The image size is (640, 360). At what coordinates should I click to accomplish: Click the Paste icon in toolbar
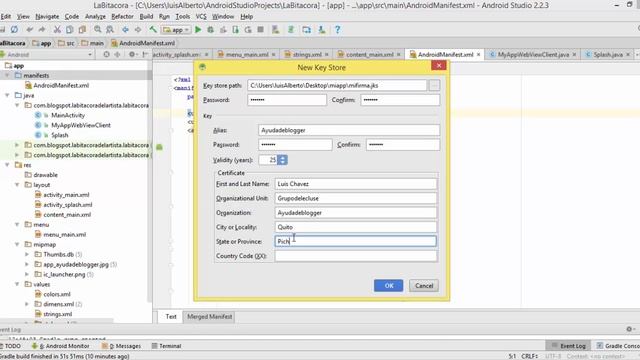coord(82,29)
